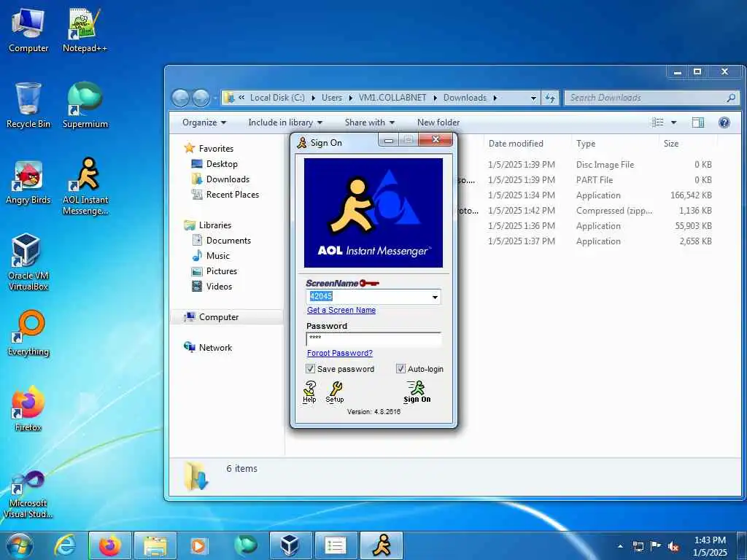Viewport: 747px width, 560px height.
Task: Switch to Firefox on the taskbar
Action: (x=109, y=545)
